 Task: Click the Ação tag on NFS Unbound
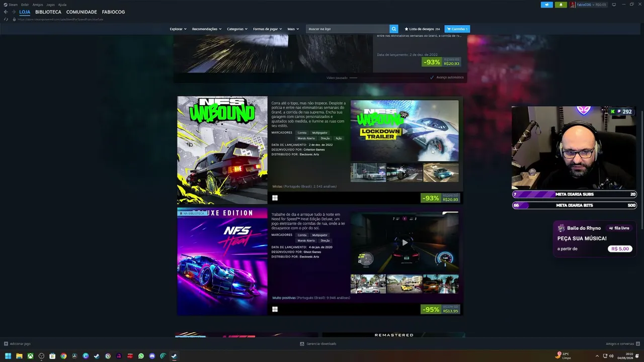click(339, 138)
